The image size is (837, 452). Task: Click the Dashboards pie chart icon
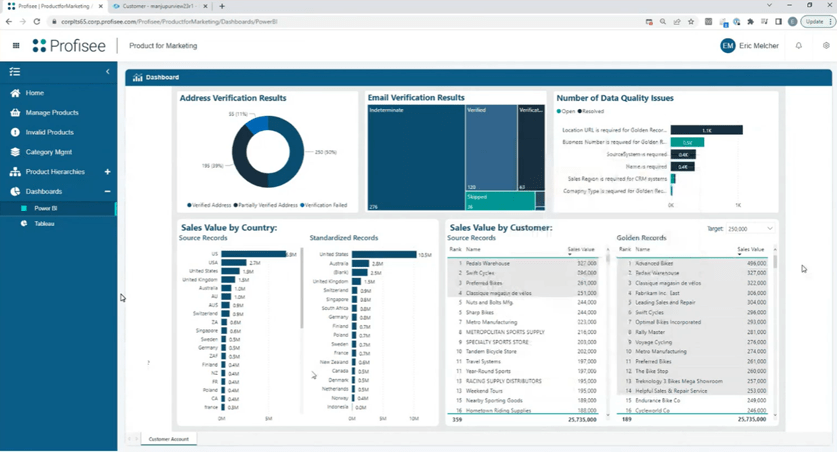(x=15, y=192)
